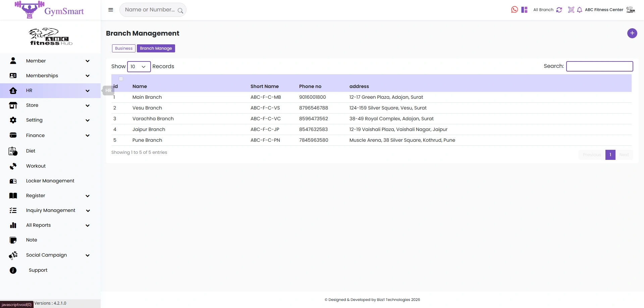Click the Diet plan icon in sidebar
The height and width of the screenshot is (308, 644).
(13, 151)
